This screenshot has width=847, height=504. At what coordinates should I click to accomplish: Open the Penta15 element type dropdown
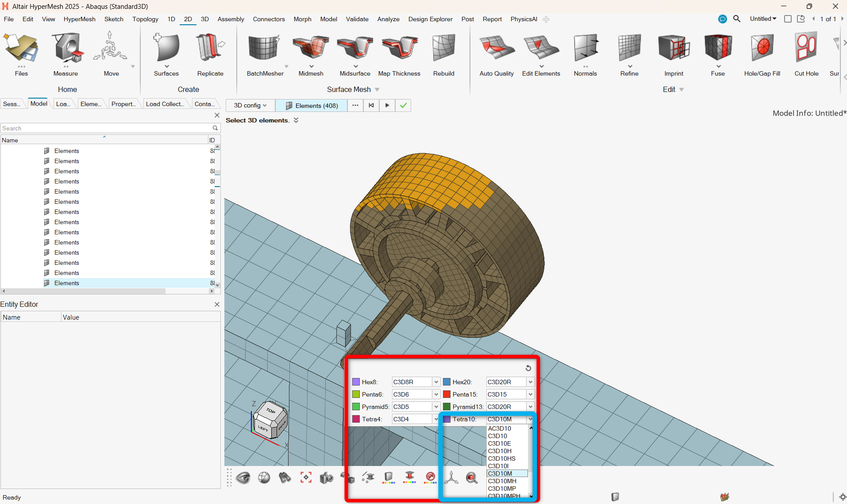coord(531,394)
